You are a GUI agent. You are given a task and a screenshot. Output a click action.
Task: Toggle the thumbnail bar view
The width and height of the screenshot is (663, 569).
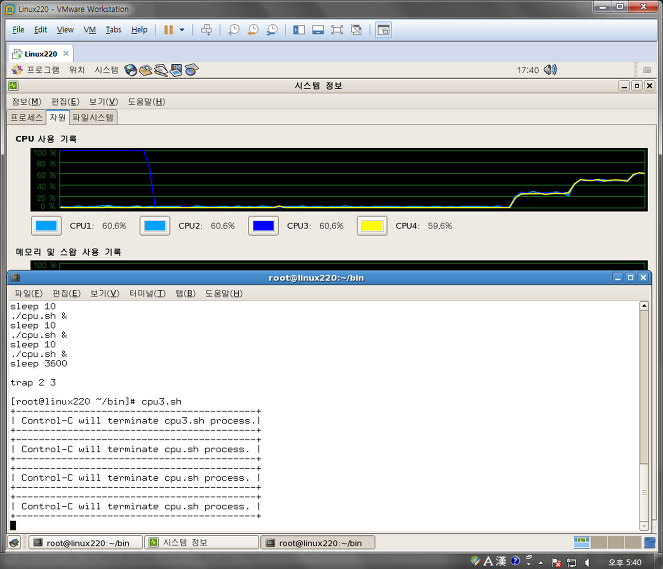pos(318,30)
